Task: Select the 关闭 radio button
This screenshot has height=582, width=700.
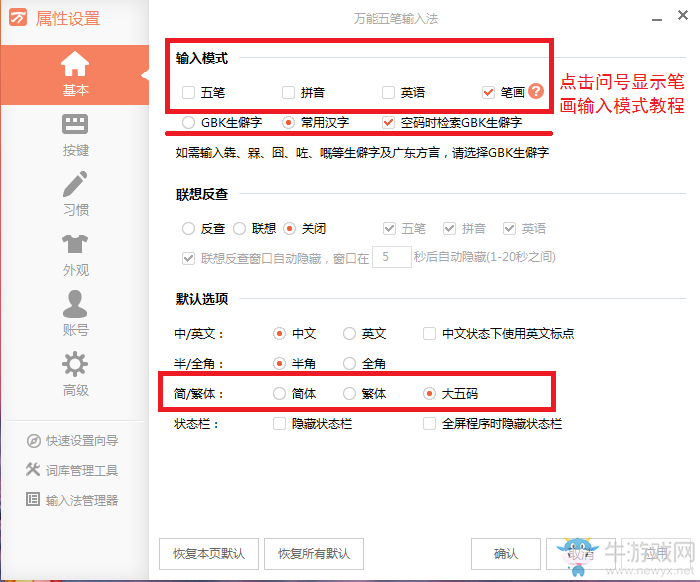Action: (x=290, y=229)
